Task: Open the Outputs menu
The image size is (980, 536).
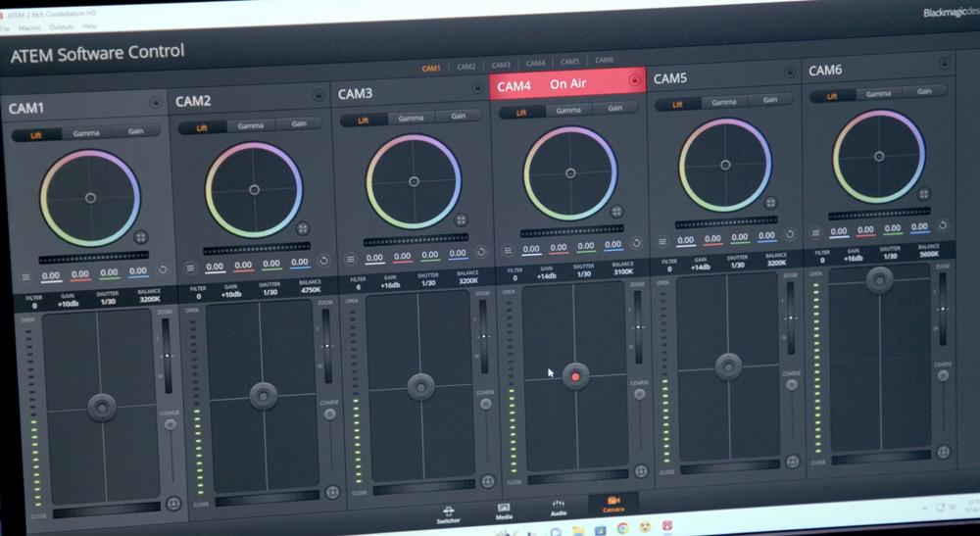Action: [61, 26]
